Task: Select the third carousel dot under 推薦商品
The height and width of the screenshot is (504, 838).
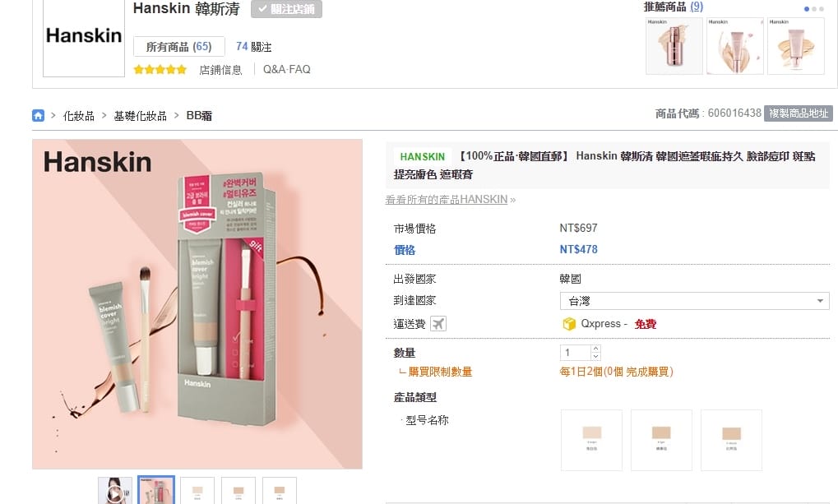Action: click(821, 7)
